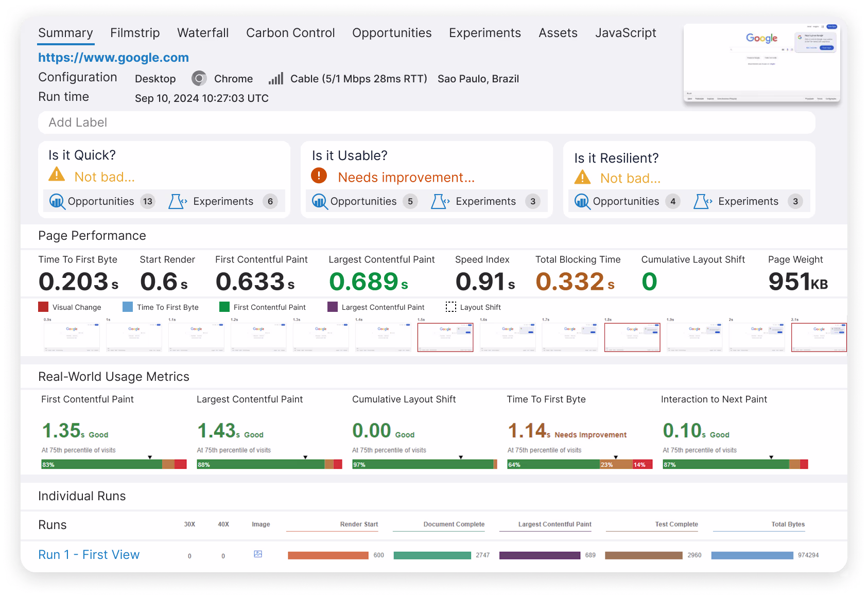Viewport: 868px width, 597px height.
Task: Click the Experiments flask icon in Resilient card
Action: point(703,201)
